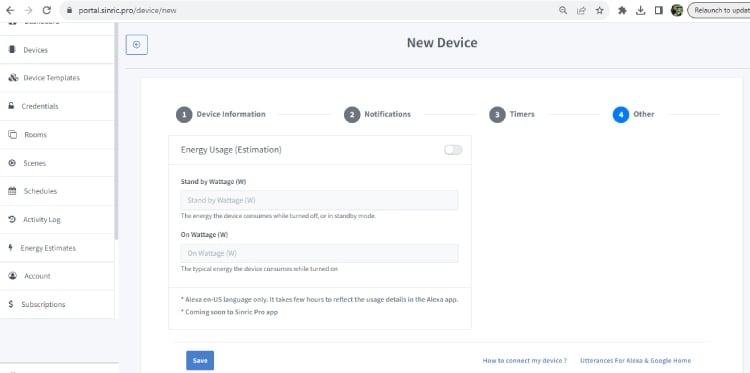Click the Rooms sidebar icon
The image size is (750, 373).
click(12, 134)
